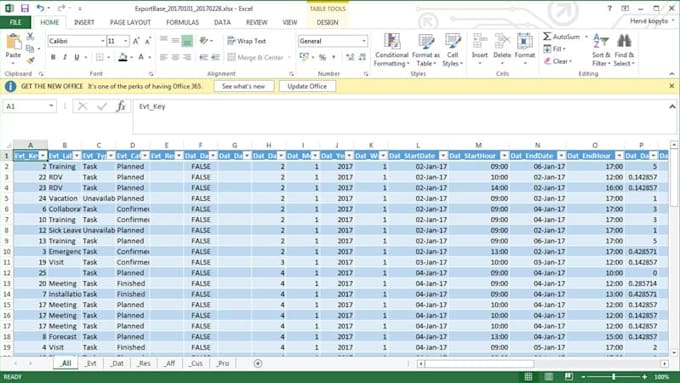
Task: Open the font size dropdown
Action: coord(126,41)
